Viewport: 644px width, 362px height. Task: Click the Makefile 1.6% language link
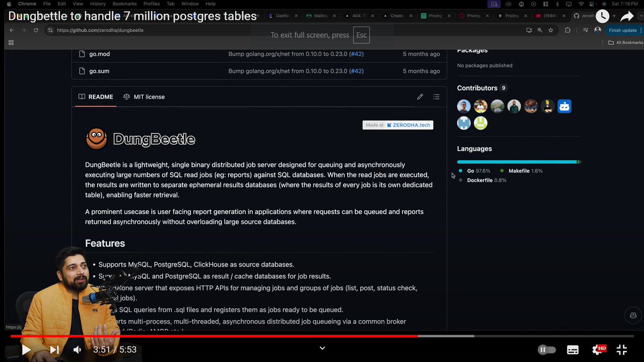522,171
